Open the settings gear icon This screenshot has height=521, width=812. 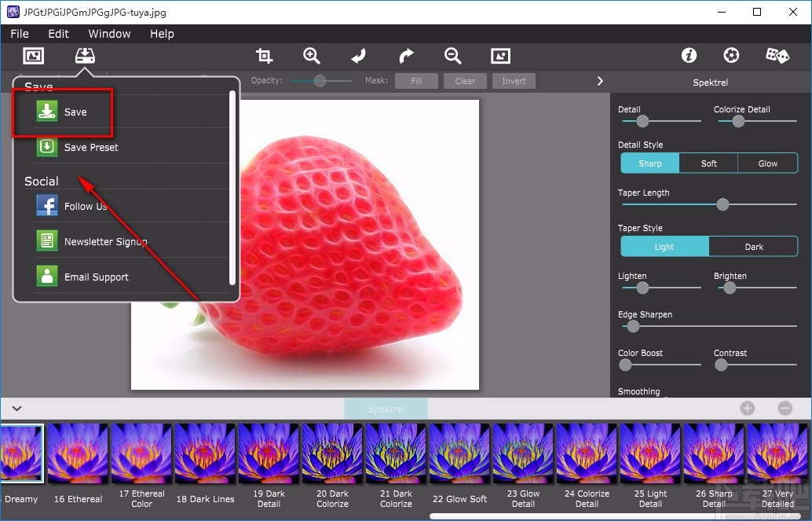pyautogui.click(x=731, y=55)
